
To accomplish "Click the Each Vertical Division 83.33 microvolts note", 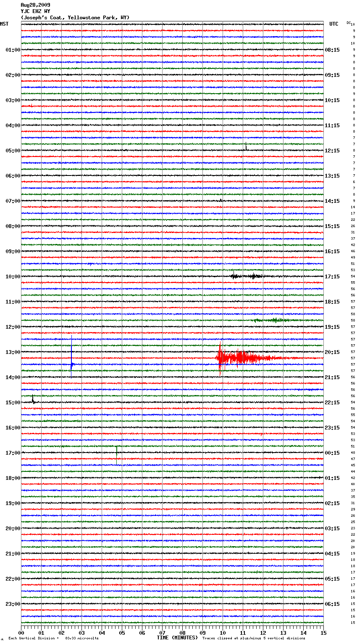I will point(53,638).
